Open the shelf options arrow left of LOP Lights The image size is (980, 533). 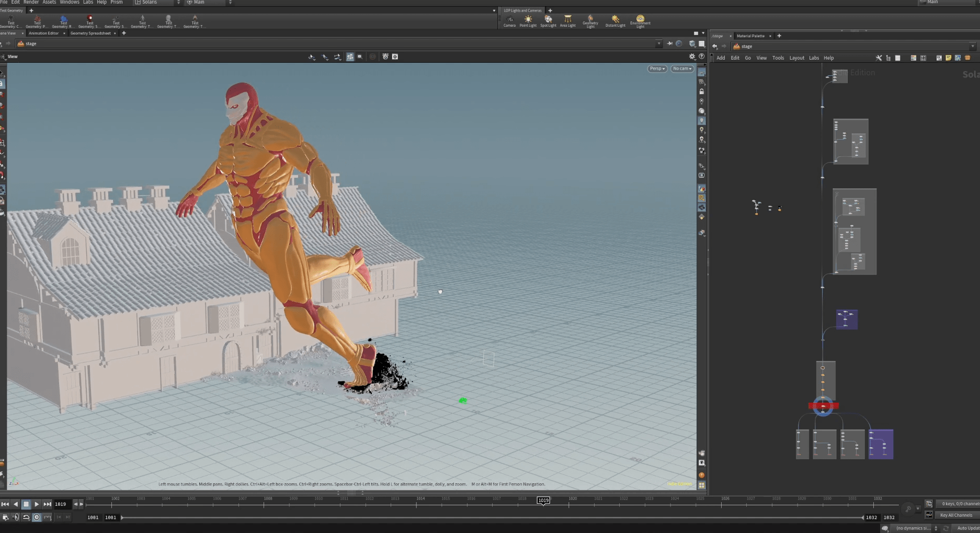(x=494, y=10)
